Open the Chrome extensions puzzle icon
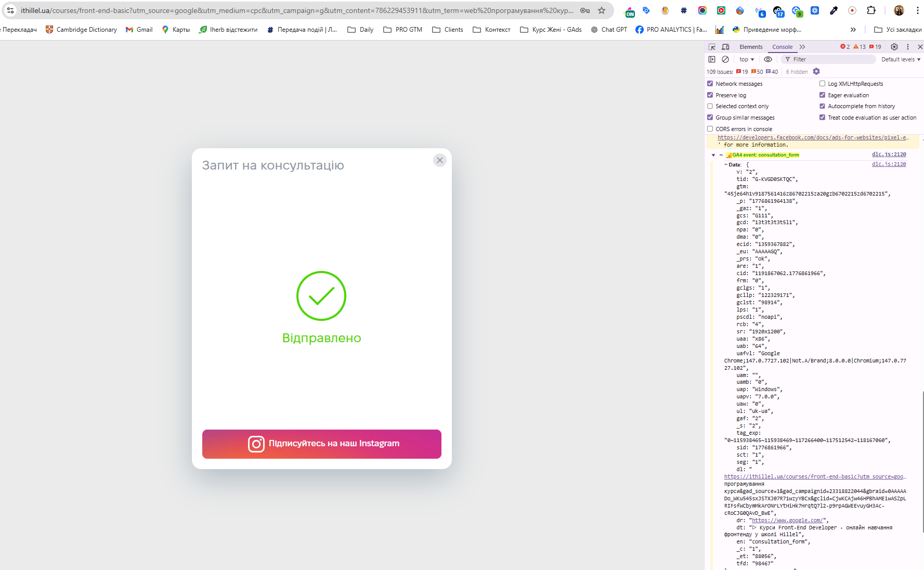924x570 pixels. click(871, 10)
